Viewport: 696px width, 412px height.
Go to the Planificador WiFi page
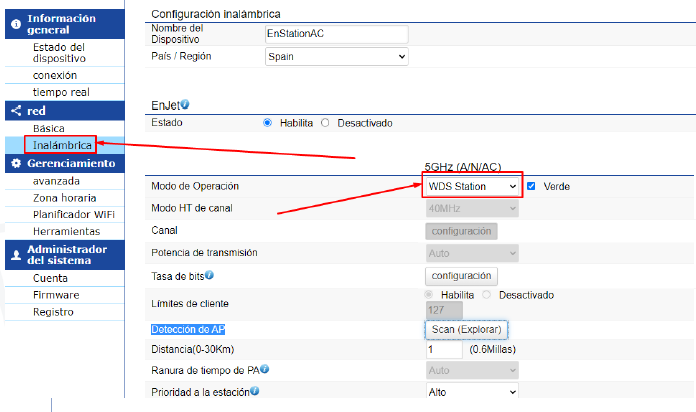click(74, 214)
